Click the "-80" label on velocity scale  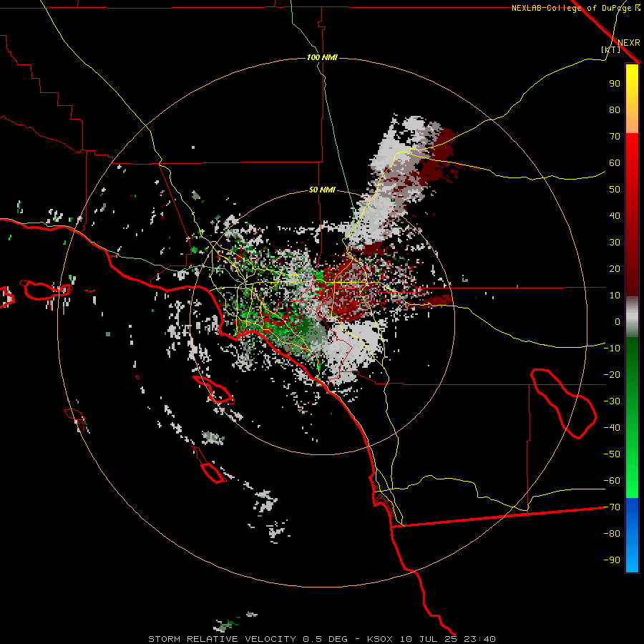612,534
